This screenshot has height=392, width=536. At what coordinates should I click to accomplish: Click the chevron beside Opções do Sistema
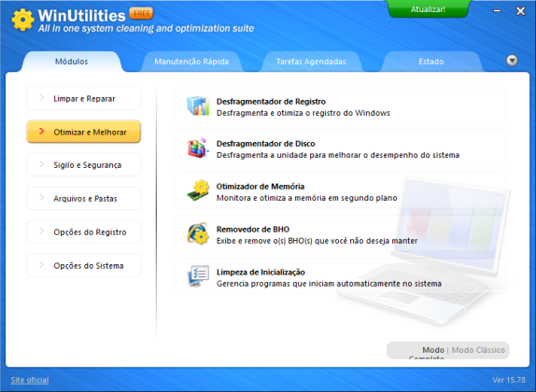(42, 264)
